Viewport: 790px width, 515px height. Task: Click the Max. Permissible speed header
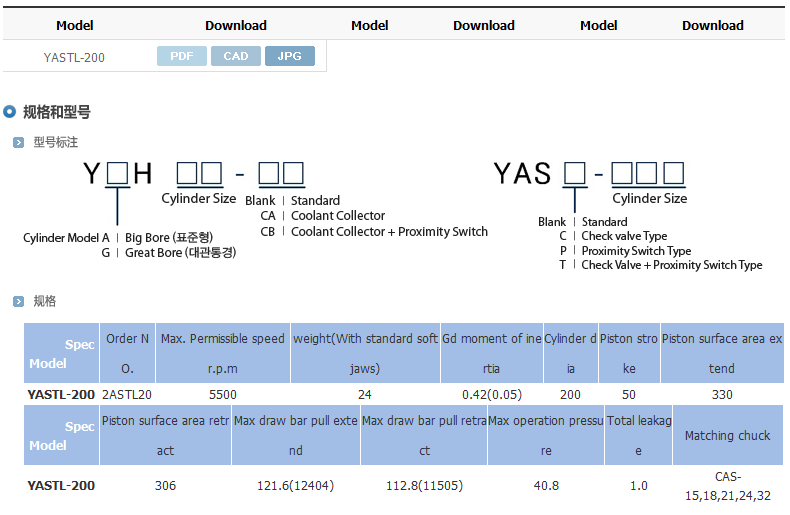click(x=223, y=353)
